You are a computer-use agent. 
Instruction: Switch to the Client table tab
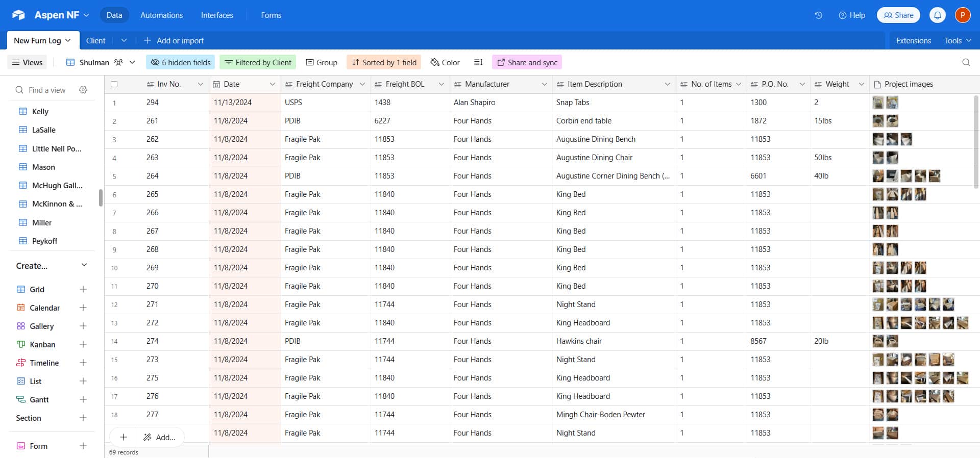pos(95,41)
